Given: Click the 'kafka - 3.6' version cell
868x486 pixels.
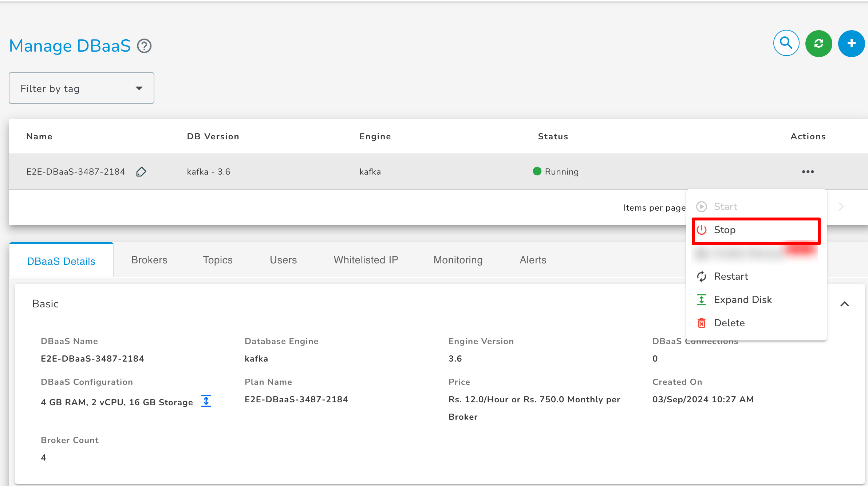Looking at the screenshot, I should pos(209,172).
